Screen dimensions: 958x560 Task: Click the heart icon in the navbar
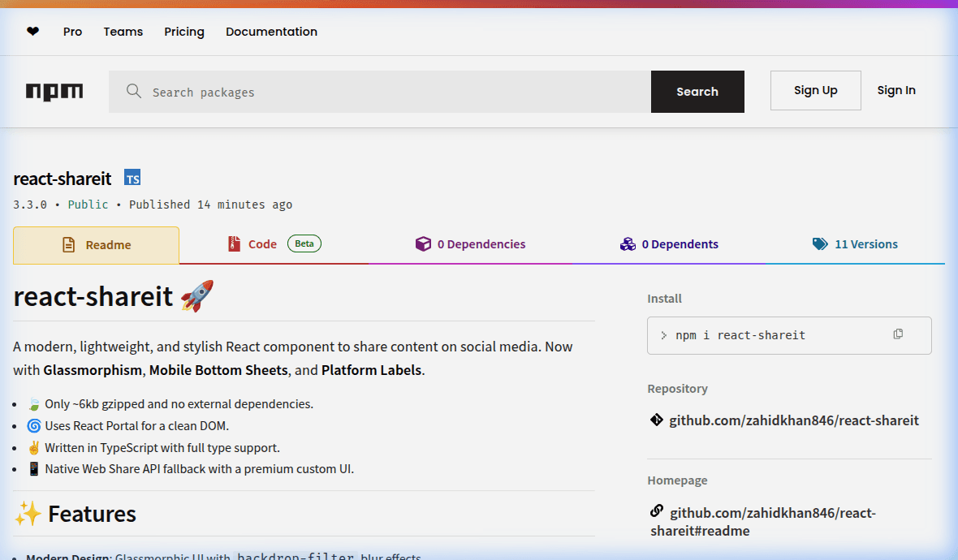tap(32, 31)
